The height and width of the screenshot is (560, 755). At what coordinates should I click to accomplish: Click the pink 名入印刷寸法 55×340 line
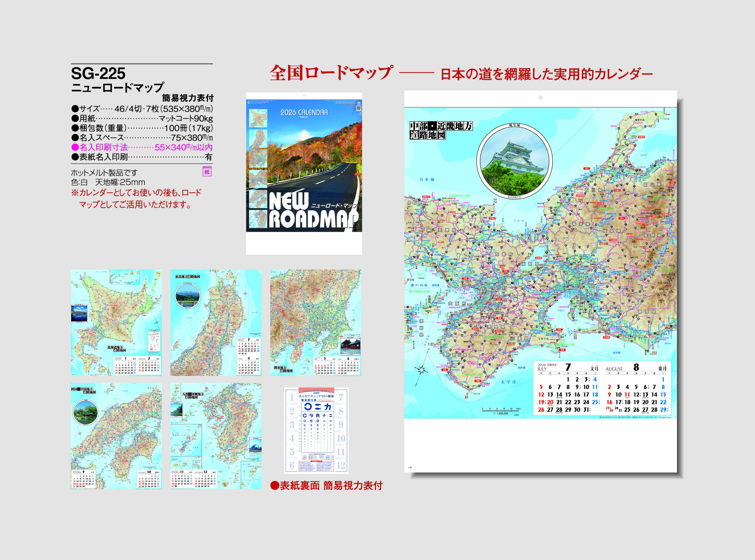pos(142,147)
